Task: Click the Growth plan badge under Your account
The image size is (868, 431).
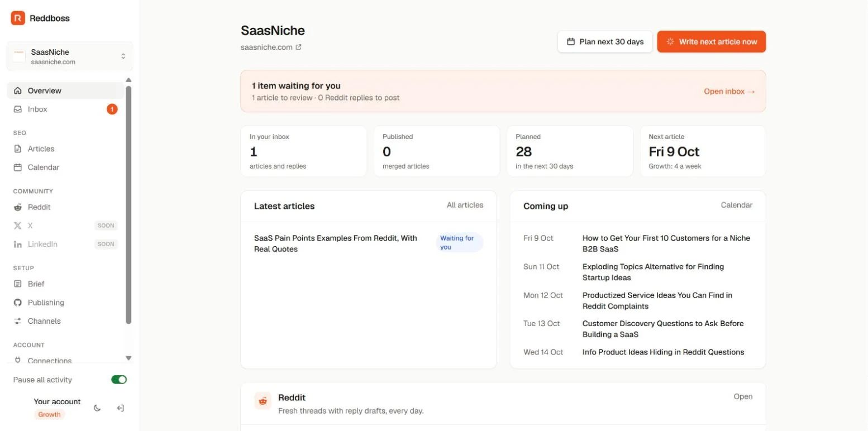Action: coord(49,415)
